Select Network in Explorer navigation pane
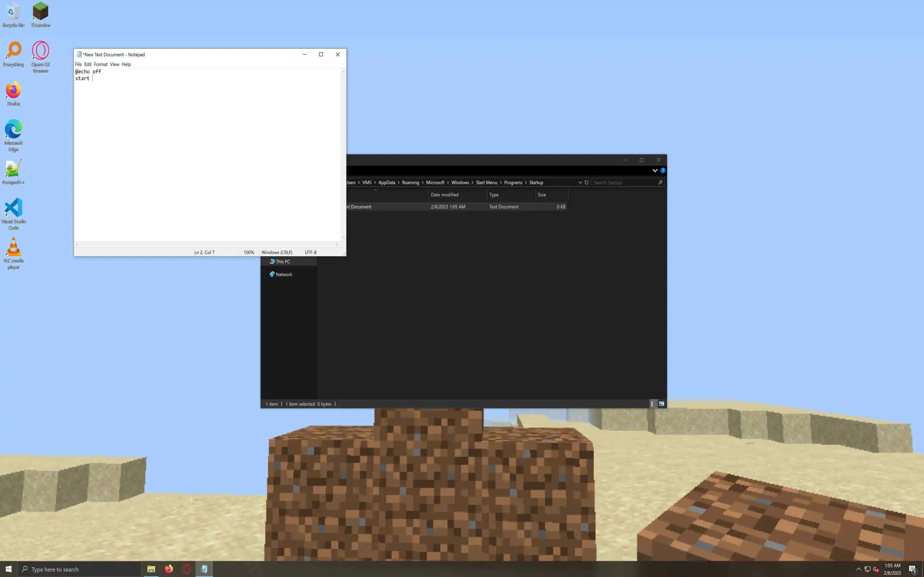924x577 pixels. 284,274
